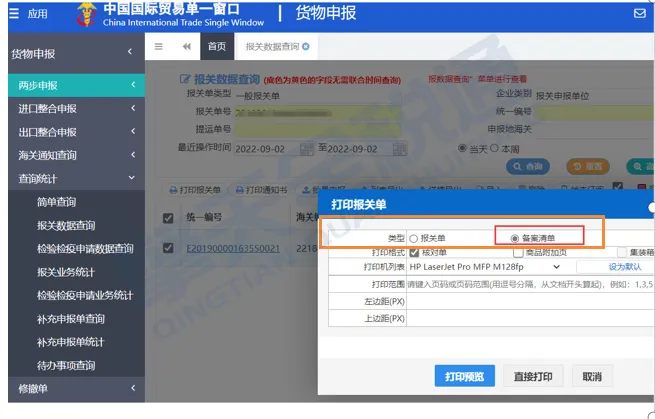Click the 上边距(PX) input field
The height and width of the screenshot is (419, 655).
tap(530, 318)
